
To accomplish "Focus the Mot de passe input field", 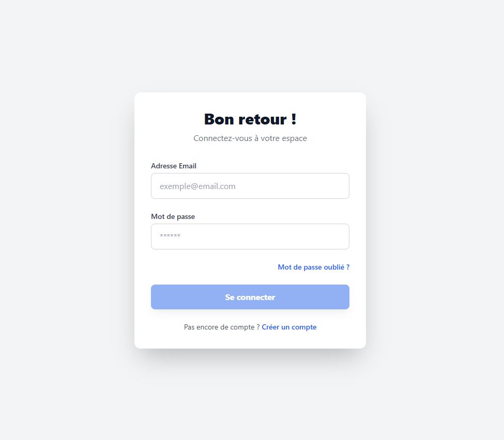I will tap(250, 237).
